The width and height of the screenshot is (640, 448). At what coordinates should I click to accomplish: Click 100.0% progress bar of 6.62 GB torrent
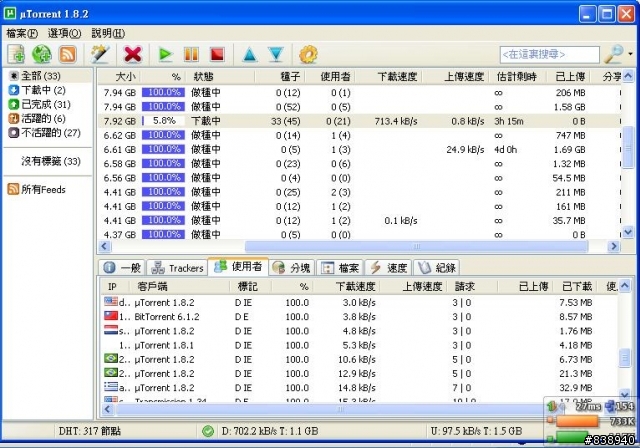pos(163,135)
